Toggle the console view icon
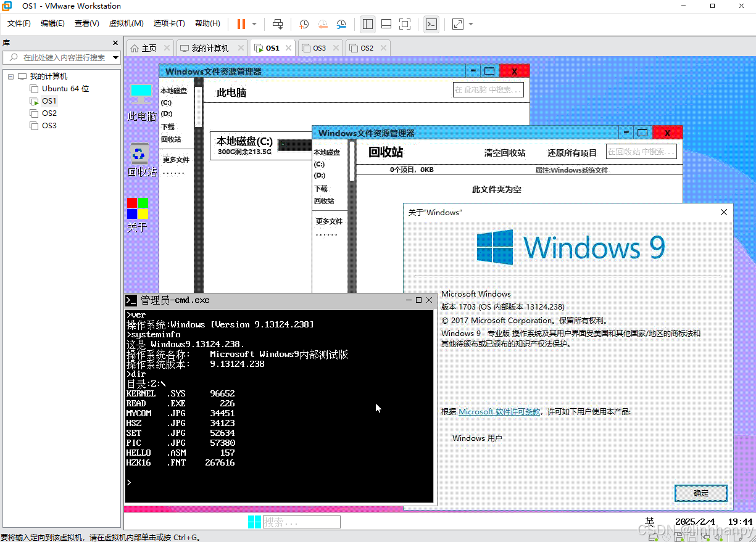Viewport: 756px width, 542px height. point(431,24)
